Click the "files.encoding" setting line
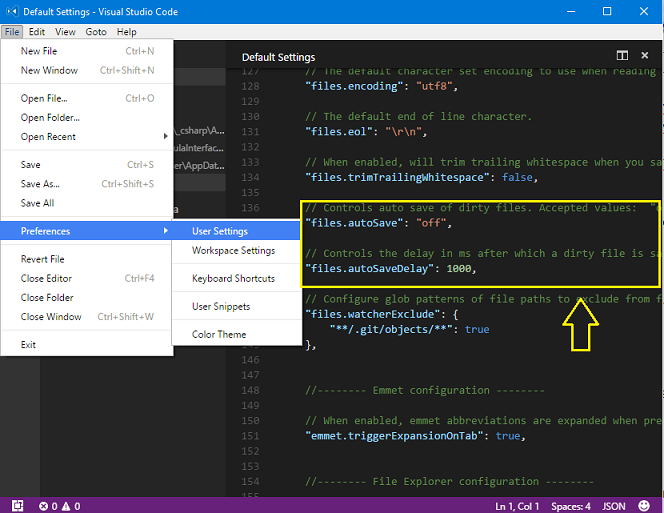 (382, 86)
